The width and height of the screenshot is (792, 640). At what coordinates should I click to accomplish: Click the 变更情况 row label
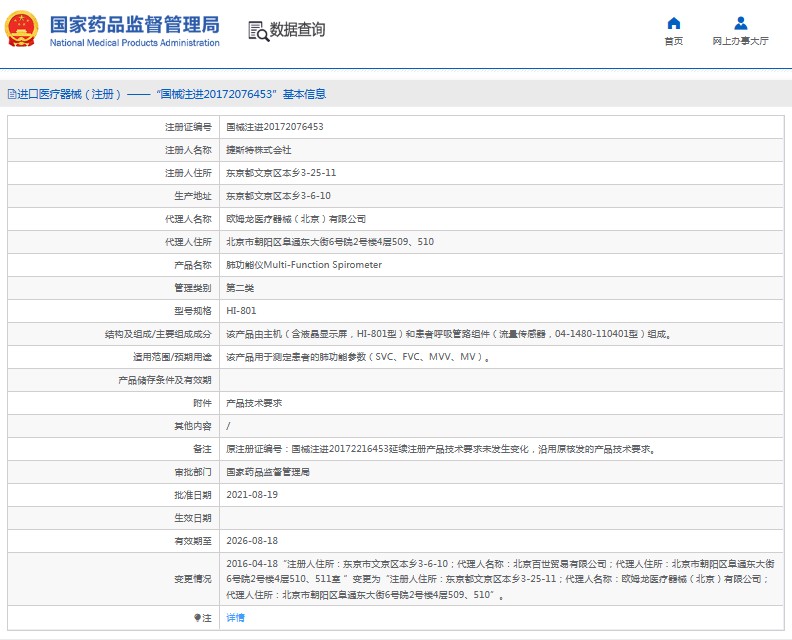[193, 579]
